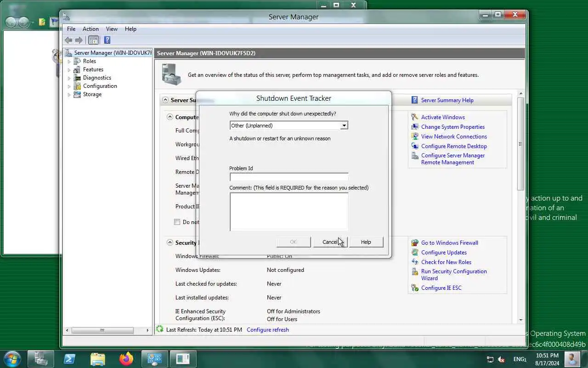Screen dimensions: 588x368
Task: Click the Run Security Configuration Wizard icon
Action: 415,271
